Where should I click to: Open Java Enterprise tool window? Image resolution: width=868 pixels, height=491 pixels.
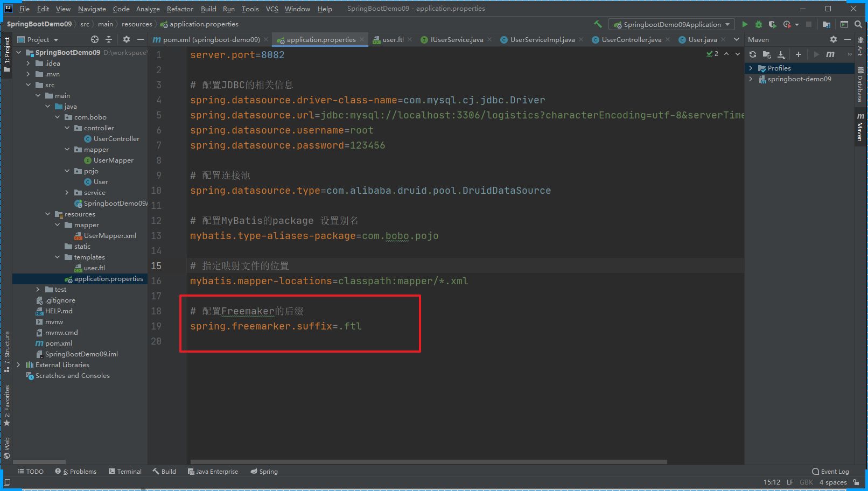coord(213,472)
